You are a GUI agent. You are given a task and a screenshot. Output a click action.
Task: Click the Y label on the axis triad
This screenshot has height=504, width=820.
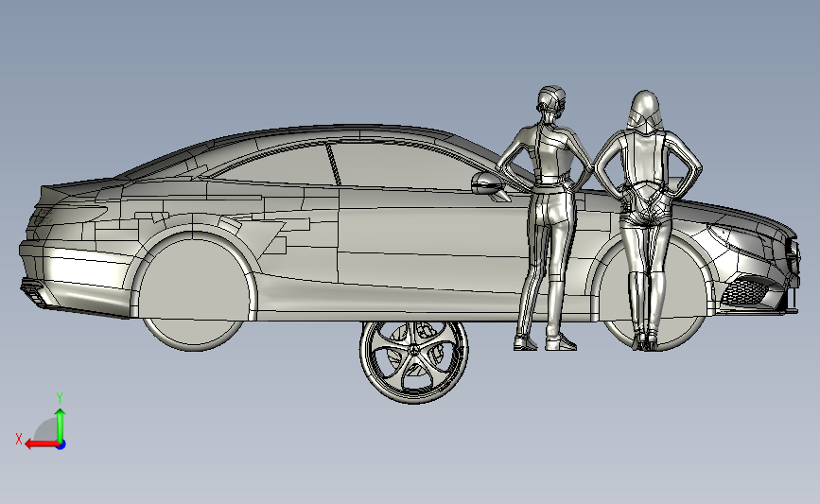(60, 398)
